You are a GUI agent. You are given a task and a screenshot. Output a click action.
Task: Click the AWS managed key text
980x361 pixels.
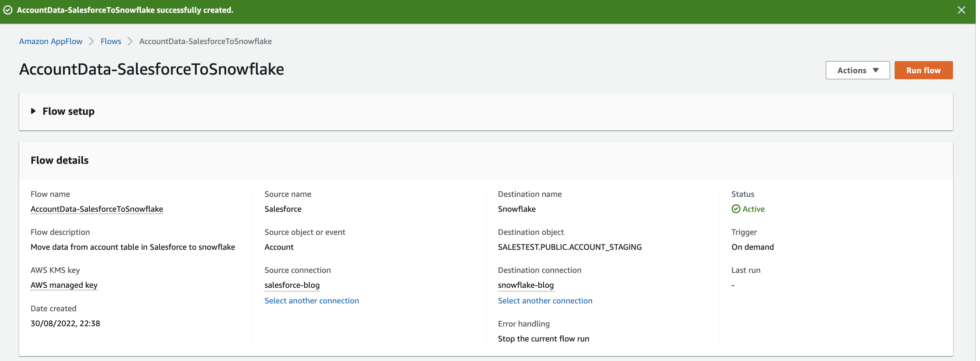64,285
